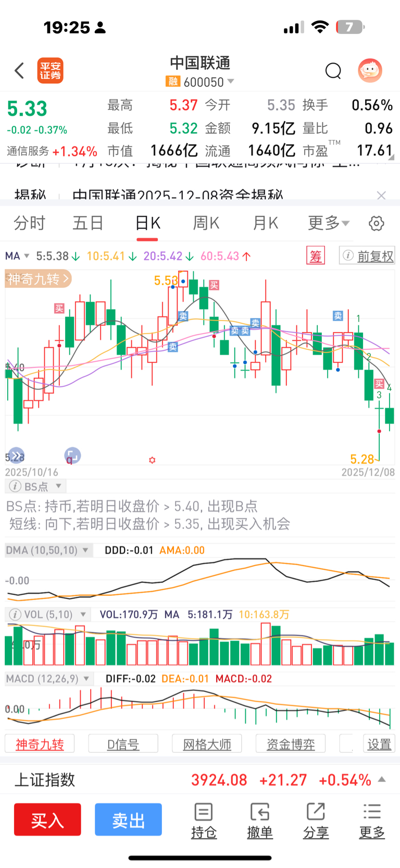
Task: Toggle the 网格大师 indicator
Action: 207,744
